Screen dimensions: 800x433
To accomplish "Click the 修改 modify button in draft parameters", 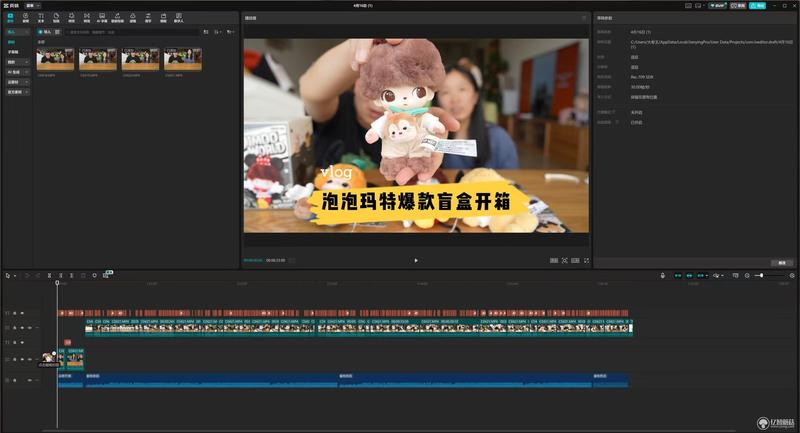I will pyautogui.click(x=782, y=263).
